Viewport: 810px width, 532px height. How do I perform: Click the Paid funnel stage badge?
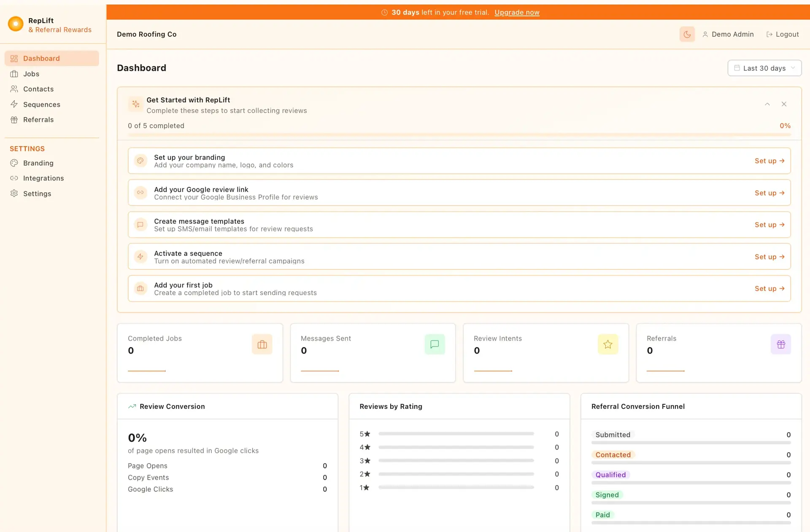[602, 515]
